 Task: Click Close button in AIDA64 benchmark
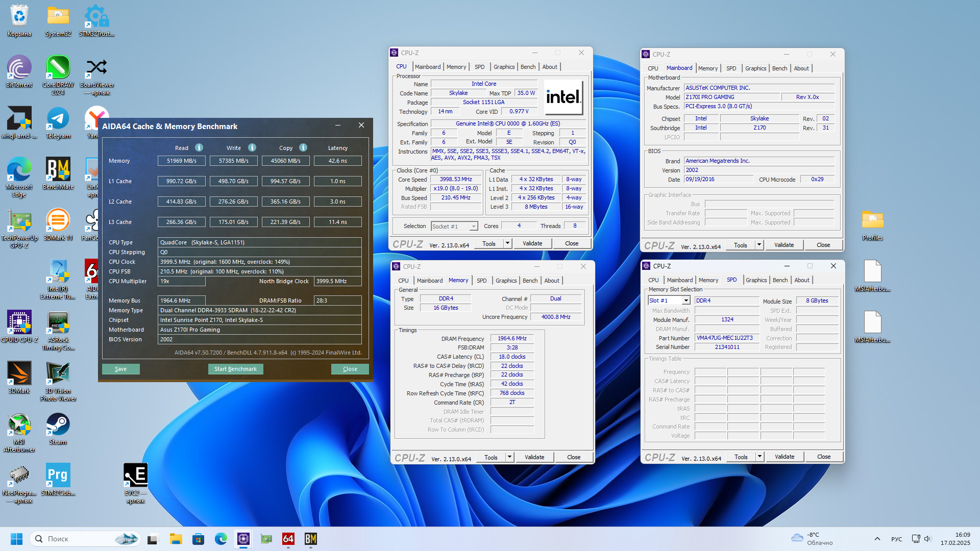tap(350, 369)
